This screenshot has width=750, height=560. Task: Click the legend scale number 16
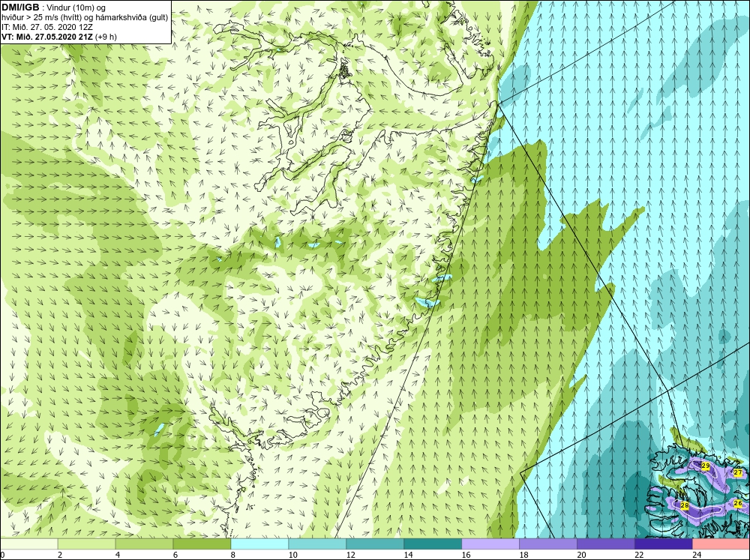point(466,555)
